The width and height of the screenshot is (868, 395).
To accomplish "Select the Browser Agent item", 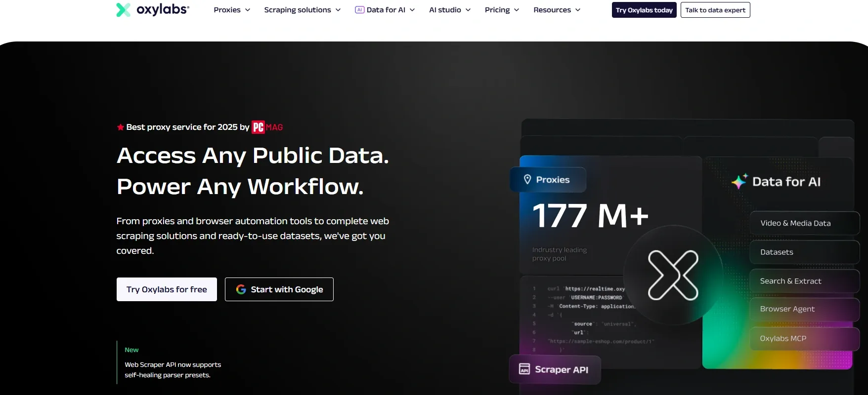I will 805,309.
